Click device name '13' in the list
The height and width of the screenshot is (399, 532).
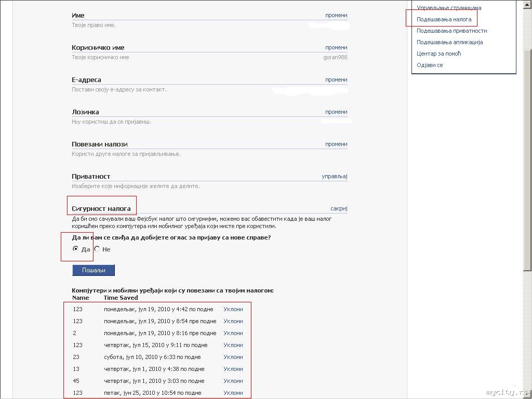coord(76,369)
